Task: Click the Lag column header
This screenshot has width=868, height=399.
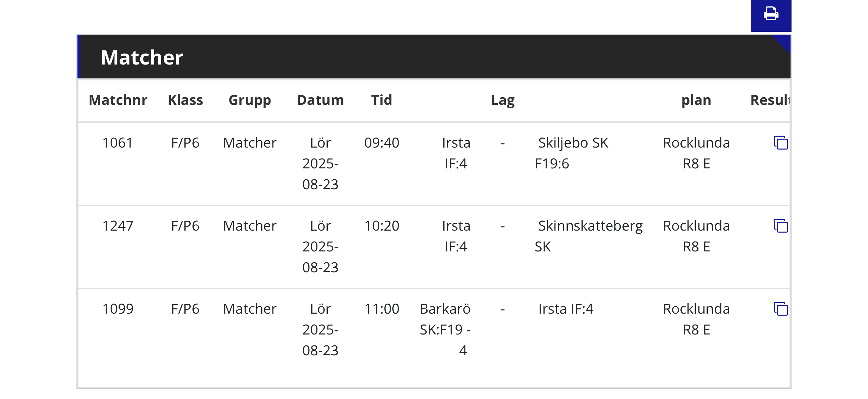Action: [503, 100]
